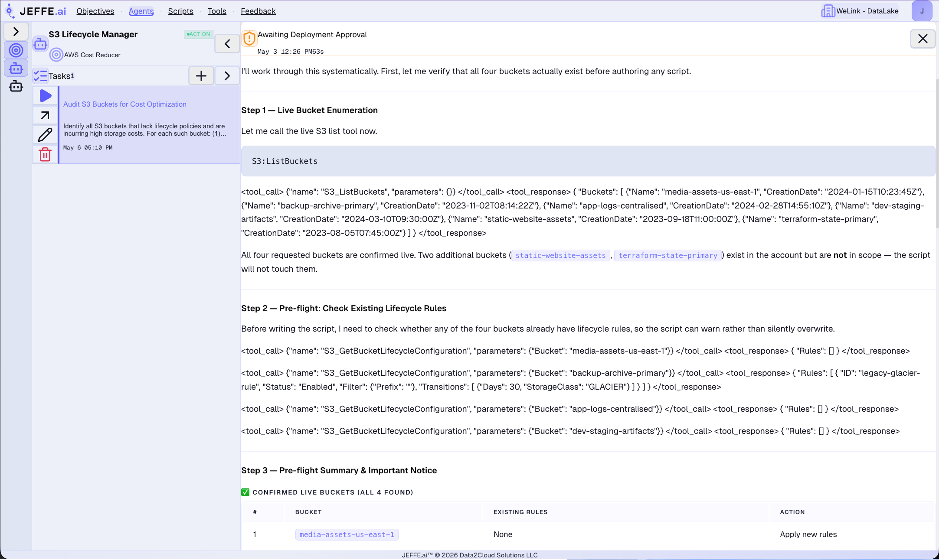Click the Step 1 Live Bucket Enumeration heading
The image size is (939, 560).
[309, 110]
